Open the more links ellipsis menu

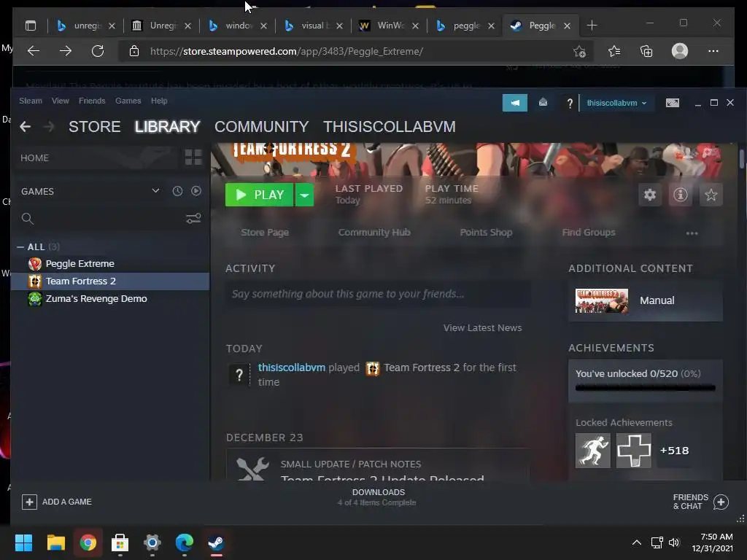[x=692, y=233]
